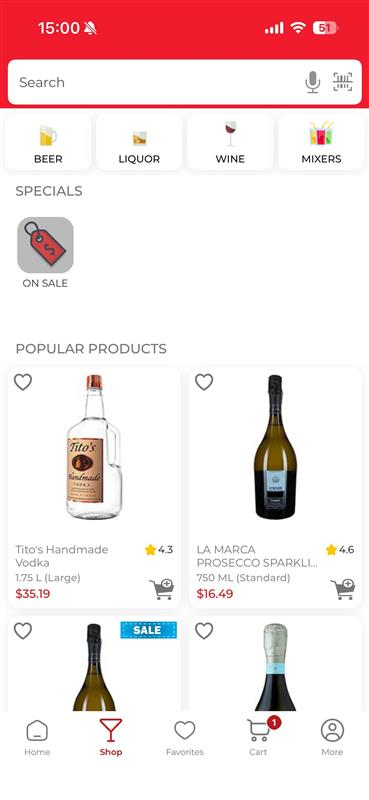Viewport: 369px width, 800px height.
Task: Select the Liquor category
Action: 139,142
